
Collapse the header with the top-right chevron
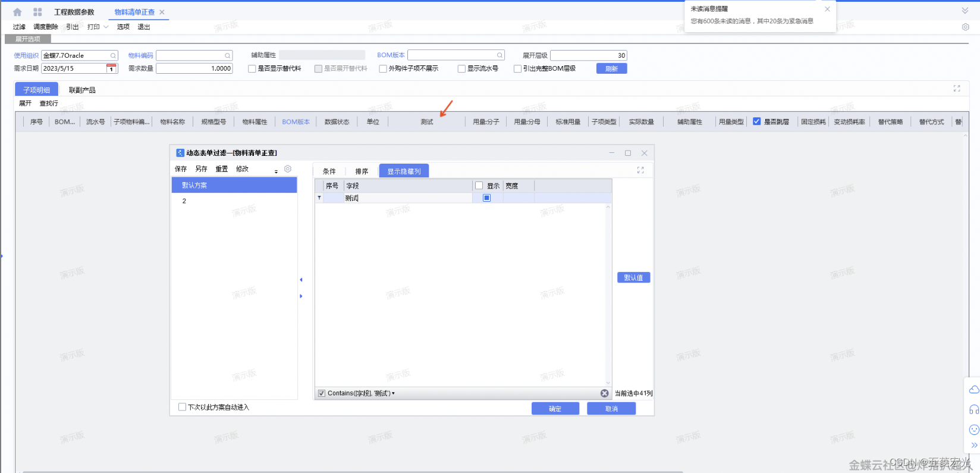965,11
